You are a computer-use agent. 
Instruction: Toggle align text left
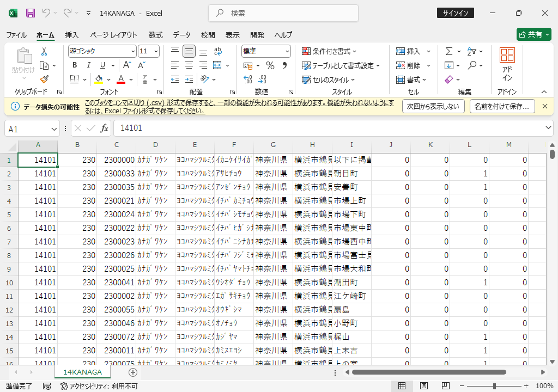(175, 65)
